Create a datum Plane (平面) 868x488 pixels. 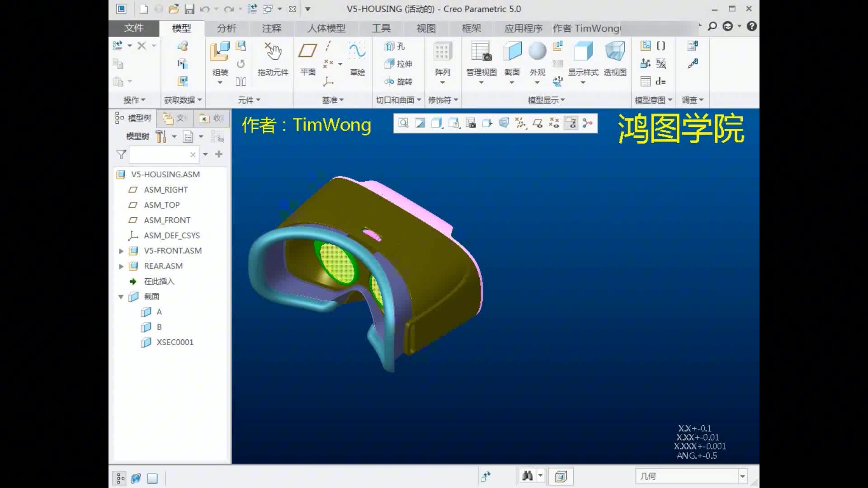[x=308, y=59]
